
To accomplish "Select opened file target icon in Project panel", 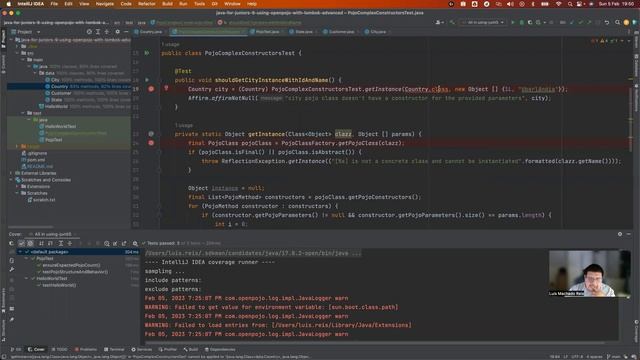I will 89,31.
